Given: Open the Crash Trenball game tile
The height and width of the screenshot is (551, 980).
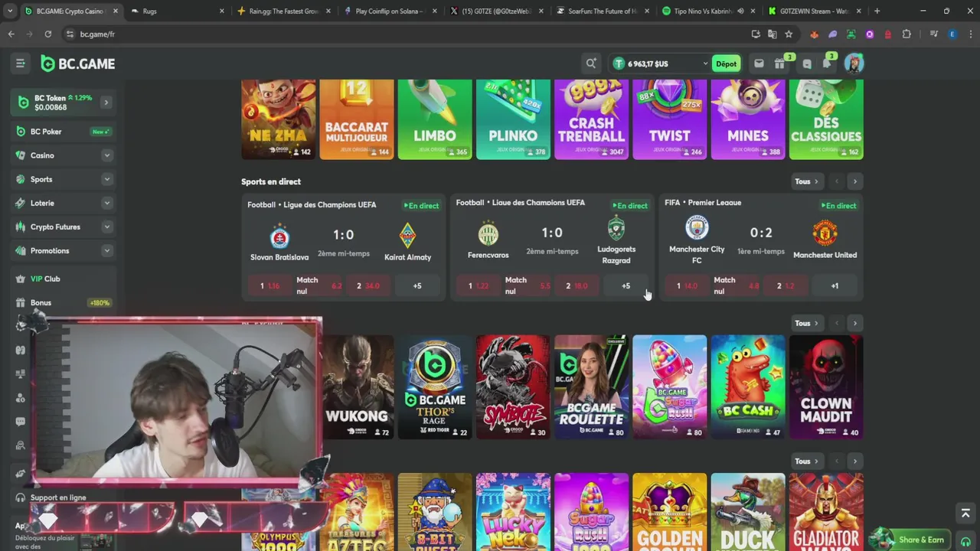Looking at the screenshot, I should tap(591, 119).
